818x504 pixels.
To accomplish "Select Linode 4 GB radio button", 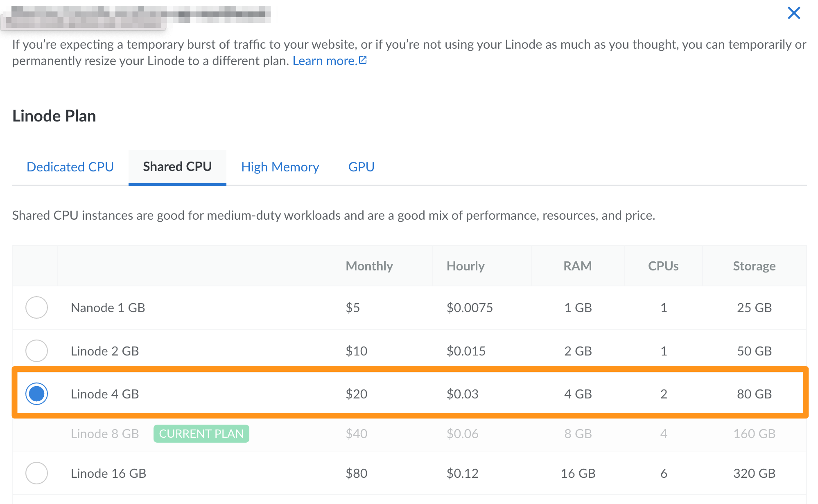I will coord(36,394).
